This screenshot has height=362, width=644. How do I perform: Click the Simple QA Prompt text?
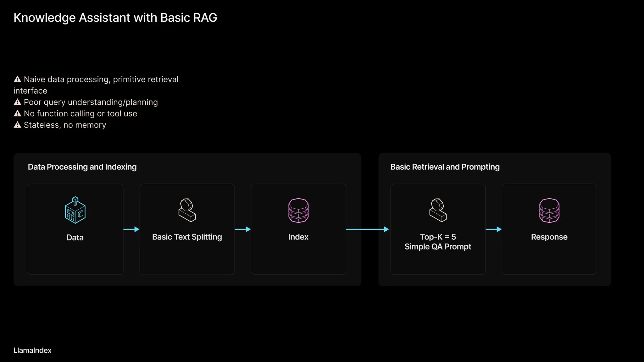pos(438,247)
